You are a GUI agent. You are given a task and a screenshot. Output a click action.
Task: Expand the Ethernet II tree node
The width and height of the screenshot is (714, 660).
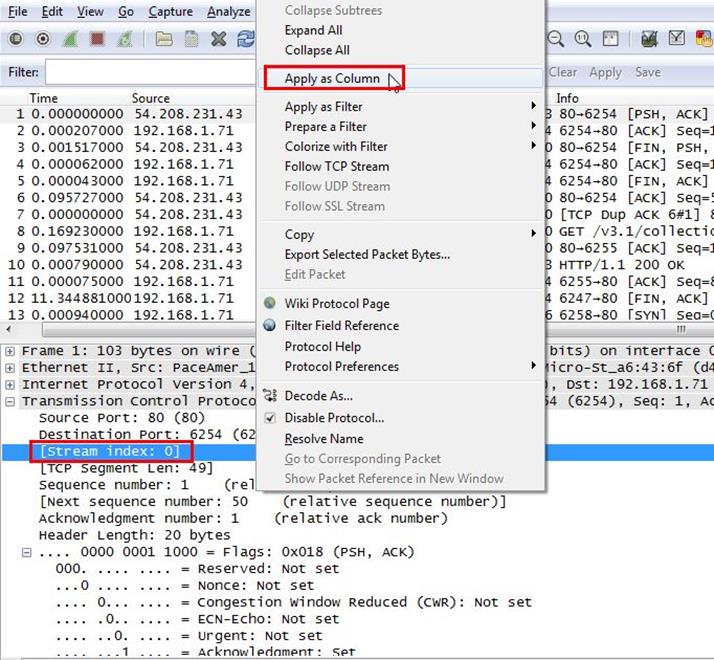click(x=11, y=368)
